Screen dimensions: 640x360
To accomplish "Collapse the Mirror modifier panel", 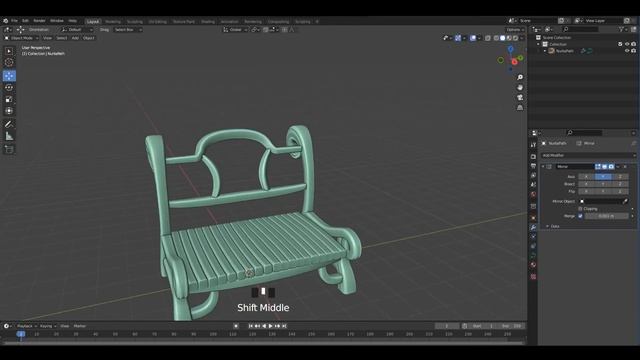I will point(543,167).
